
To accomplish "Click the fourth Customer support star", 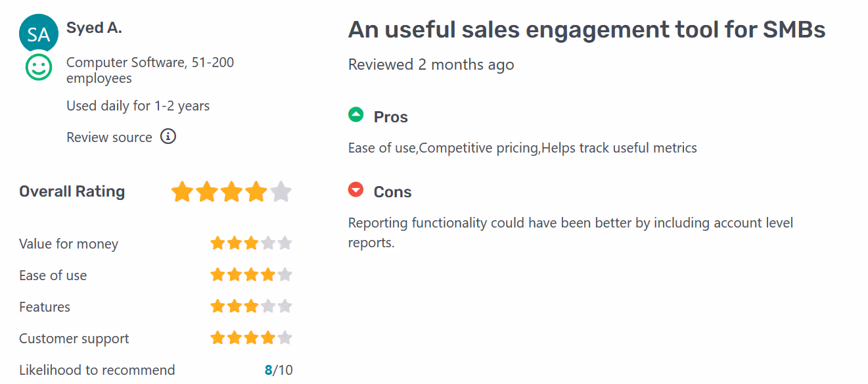I will point(268,337).
